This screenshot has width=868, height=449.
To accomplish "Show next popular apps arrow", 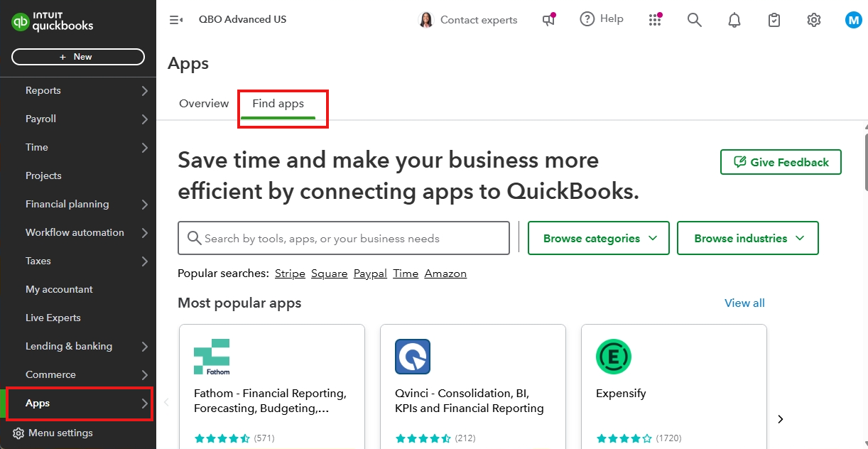I will point(781,419).
